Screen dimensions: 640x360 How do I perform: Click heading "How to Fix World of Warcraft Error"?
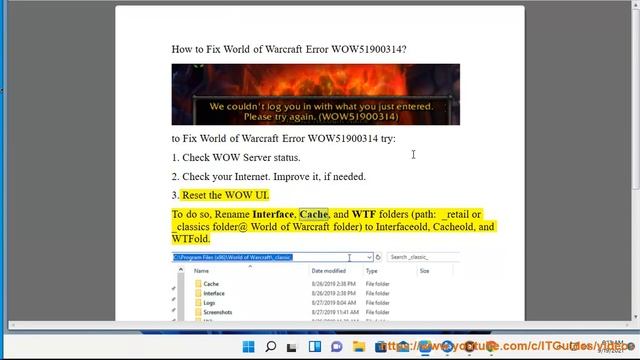click(x=250, y=49)
